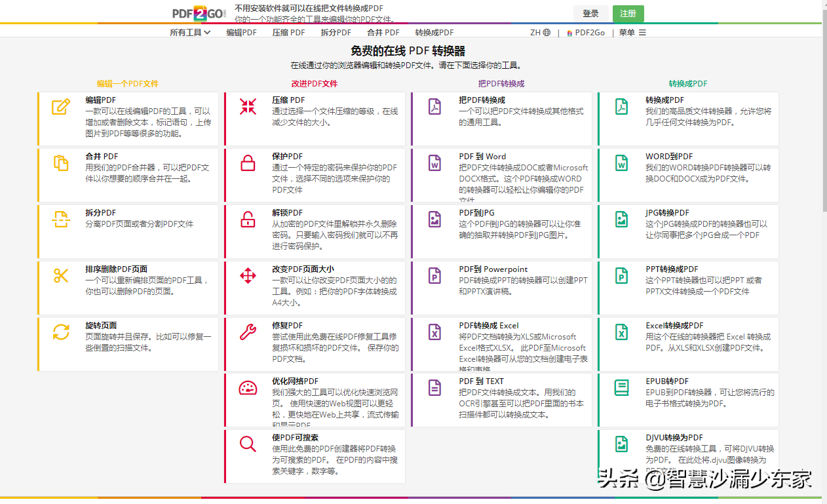Image resolution: width=827 pixels, height=504 pixels.
Task: Select 压缩 PDF in the navigation bar
Action: (289, 32)
